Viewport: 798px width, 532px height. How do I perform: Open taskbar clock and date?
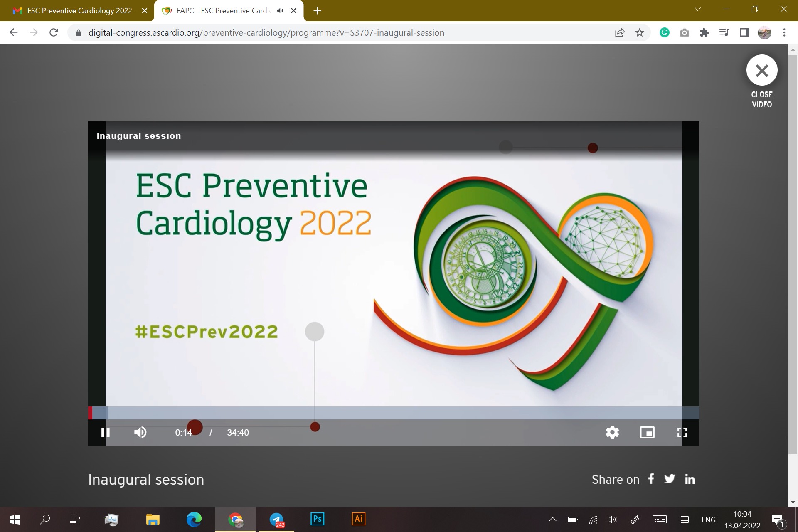point(742,520)
